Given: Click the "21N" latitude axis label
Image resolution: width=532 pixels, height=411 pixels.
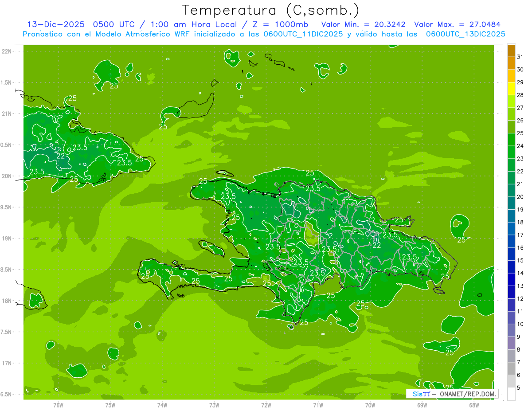Looking at the screenshot, I should [7, 114].
